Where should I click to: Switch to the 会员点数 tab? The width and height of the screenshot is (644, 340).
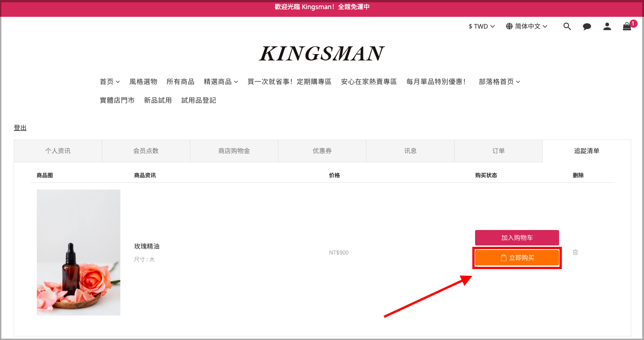(x=146, y=151)
